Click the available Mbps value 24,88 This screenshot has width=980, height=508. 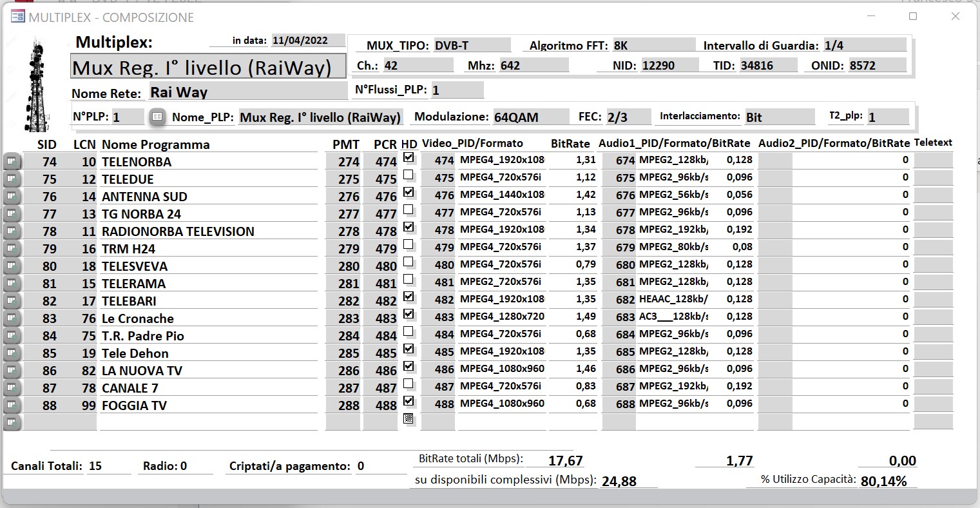(x=619, y=481)
